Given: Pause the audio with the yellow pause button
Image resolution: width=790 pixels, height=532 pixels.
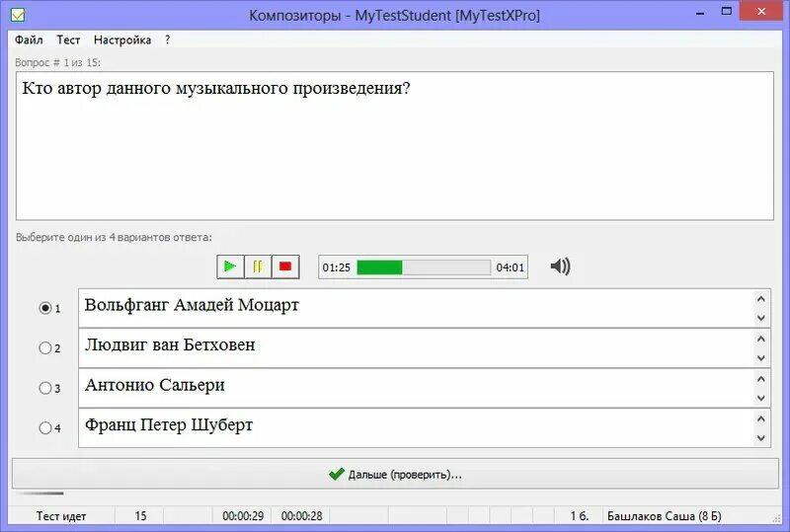Looking at the screenshot, I should (x=258, y=266).
